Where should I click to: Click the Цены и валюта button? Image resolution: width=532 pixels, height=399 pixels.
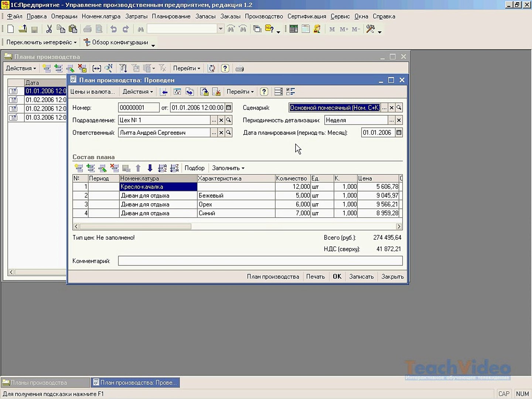(92, 92)
